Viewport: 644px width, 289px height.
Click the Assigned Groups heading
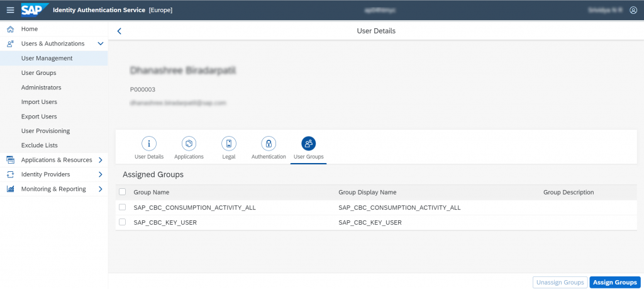(x=153, y=174)
